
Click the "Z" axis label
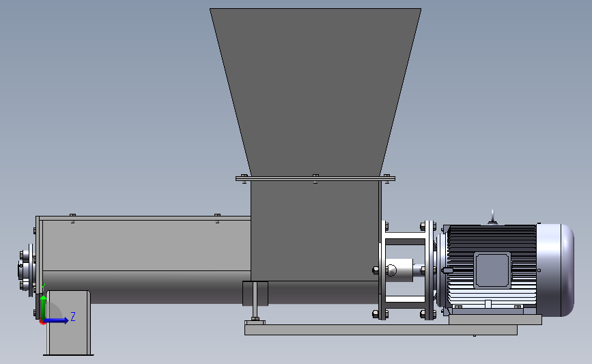point(73,316)
